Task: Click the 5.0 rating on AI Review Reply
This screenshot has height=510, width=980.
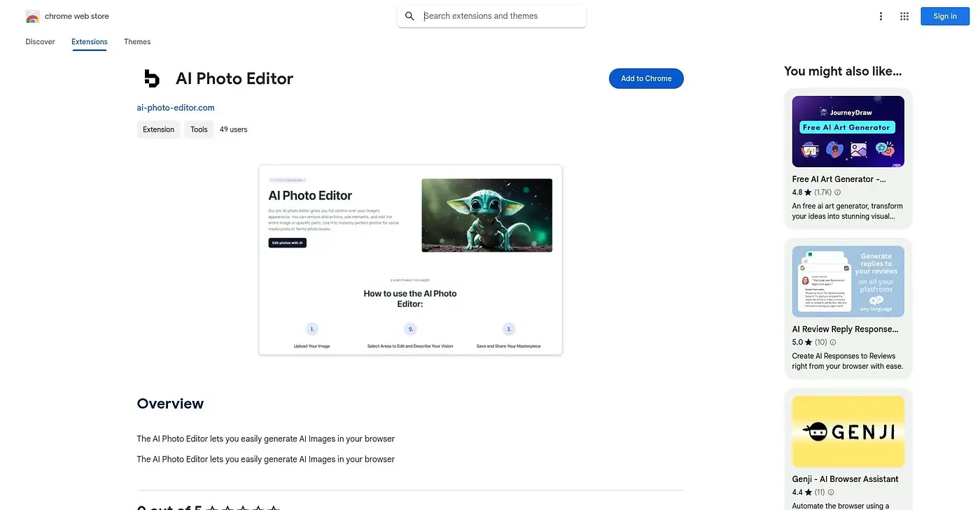Action: pos(797,343)
